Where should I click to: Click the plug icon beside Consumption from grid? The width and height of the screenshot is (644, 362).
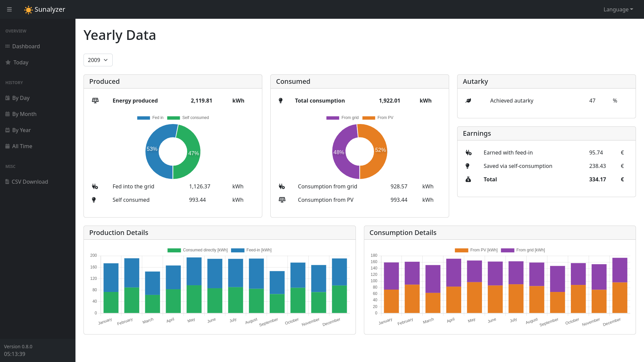coord(282,186)
